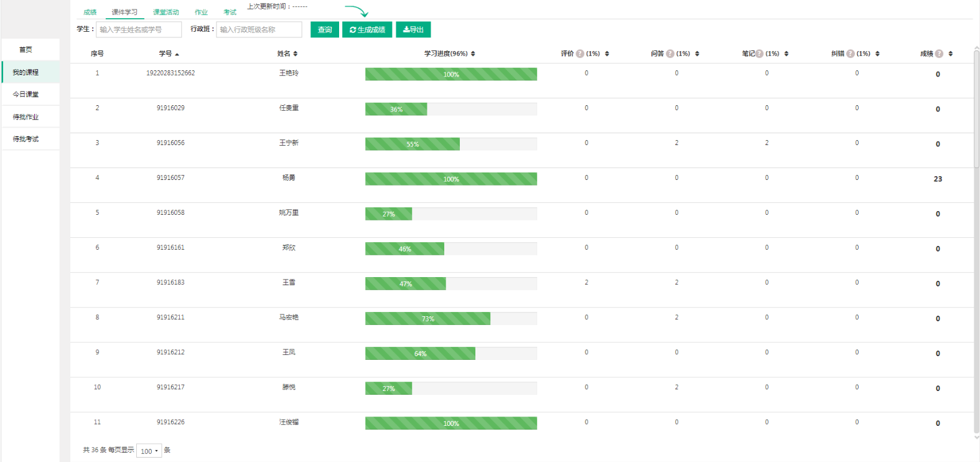Switch to the 作业 tab
This screenshot has height=462, width=980.
point(201,12)
